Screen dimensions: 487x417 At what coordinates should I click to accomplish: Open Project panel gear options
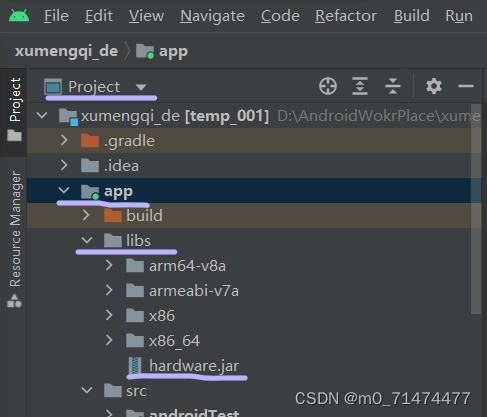point(434,86)
